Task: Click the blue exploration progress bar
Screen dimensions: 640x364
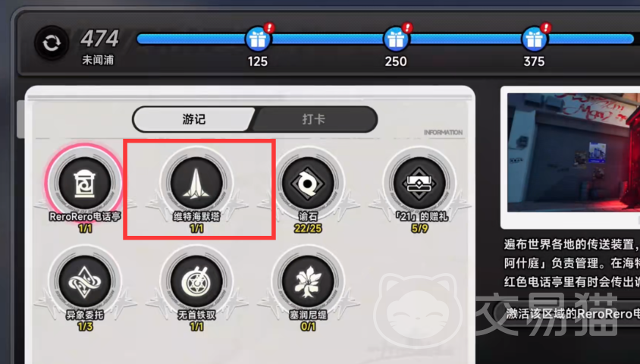Action: [385, 39]
